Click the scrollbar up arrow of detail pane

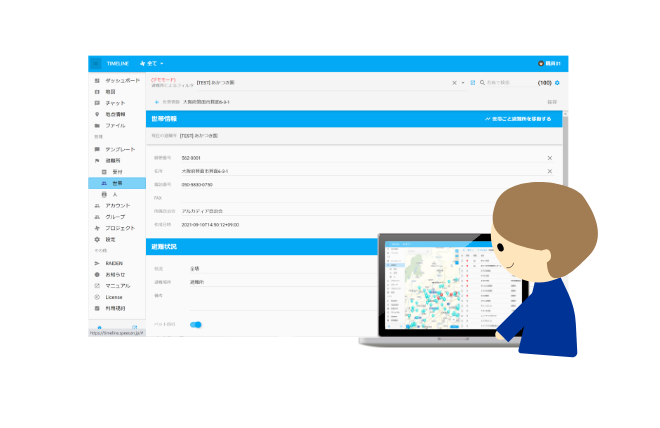(x=565, y=114)
